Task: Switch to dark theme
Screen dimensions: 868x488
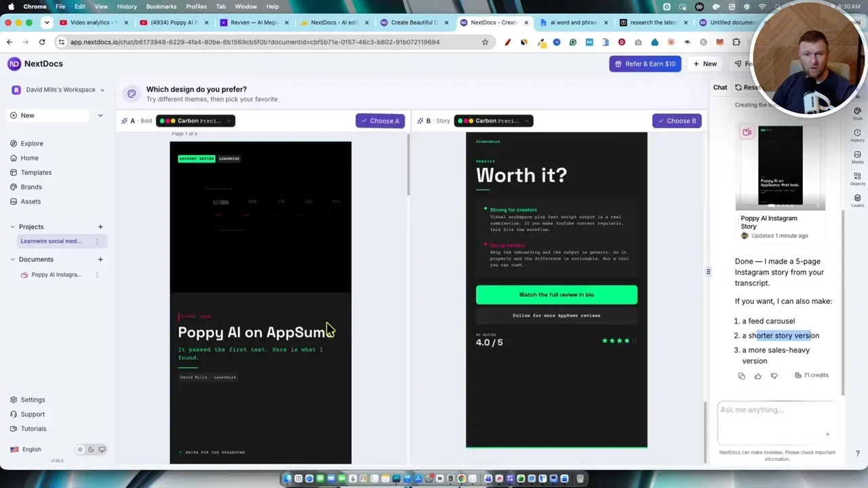Action: click(91, 449)
